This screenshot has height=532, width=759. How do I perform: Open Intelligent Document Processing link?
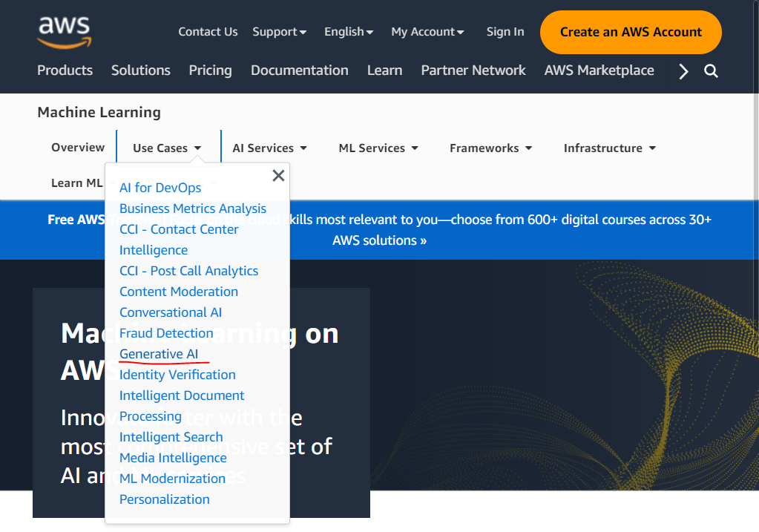[182, 406]
